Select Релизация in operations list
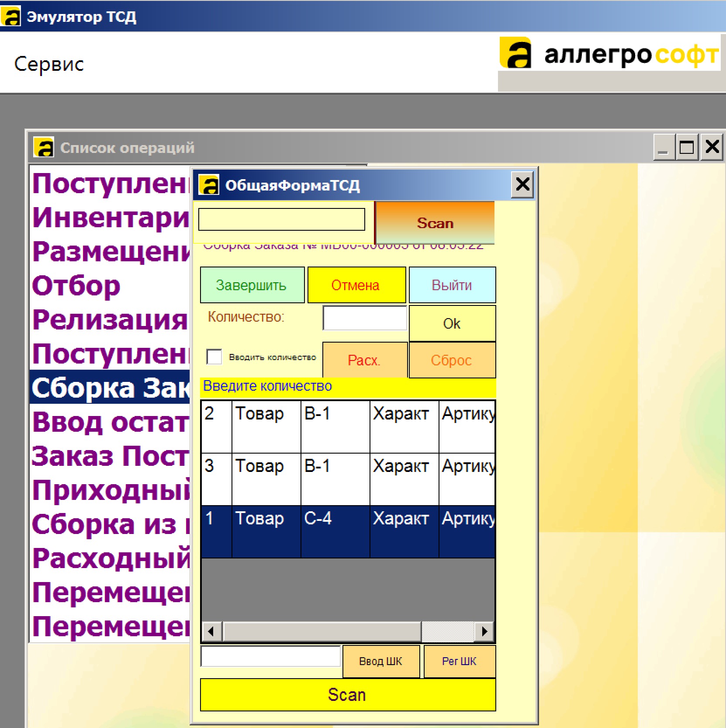Image resolution: width=726 pixels, height=728 pixels. pos(110,320)
